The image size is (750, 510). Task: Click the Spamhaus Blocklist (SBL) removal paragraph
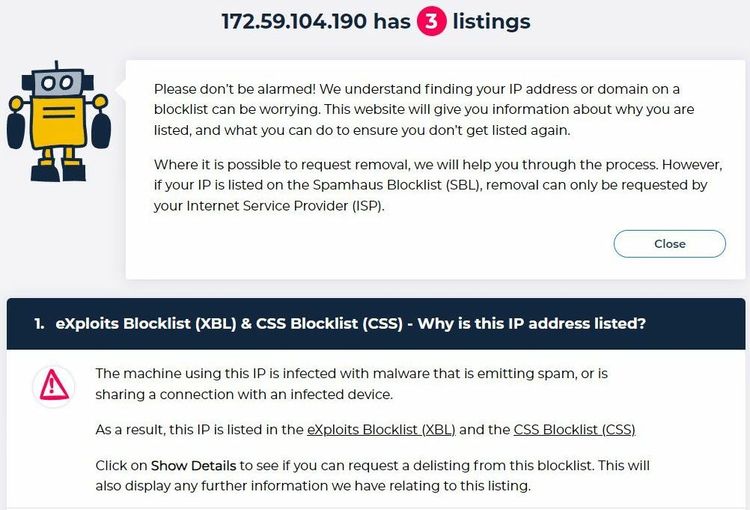(438, 185)
